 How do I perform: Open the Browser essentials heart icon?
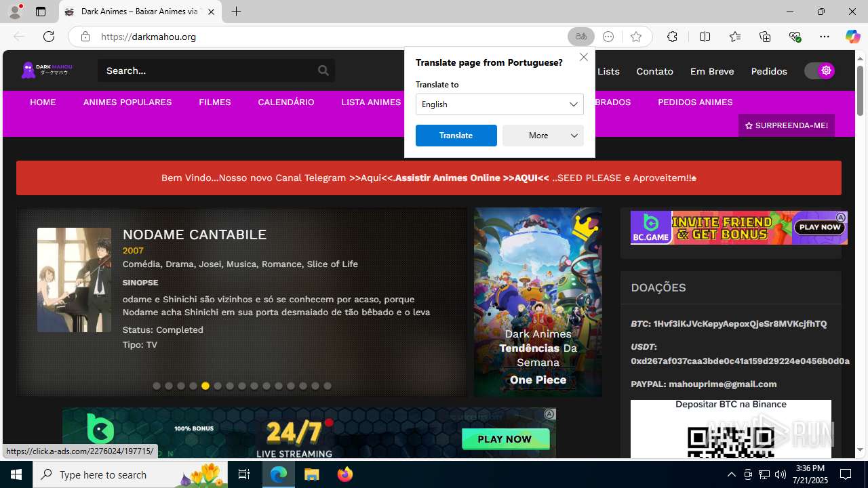[x=795, y=37]
